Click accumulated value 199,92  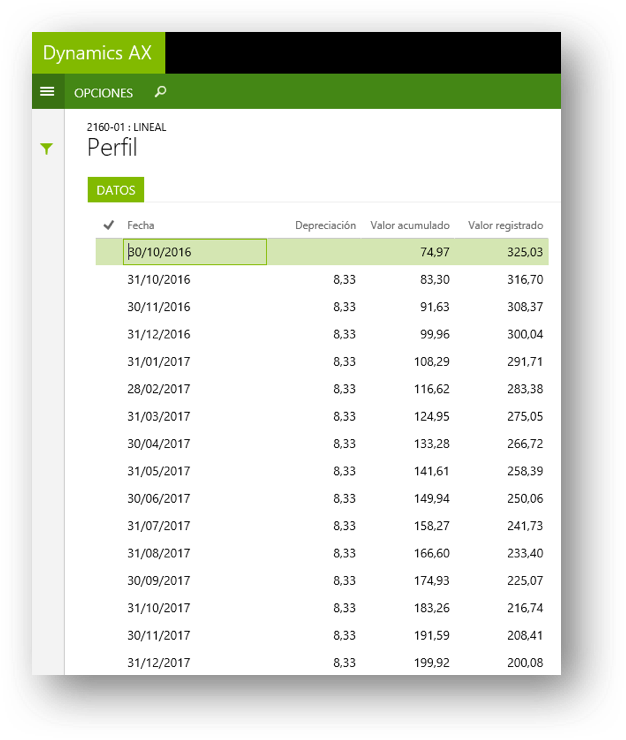(431, 663)
